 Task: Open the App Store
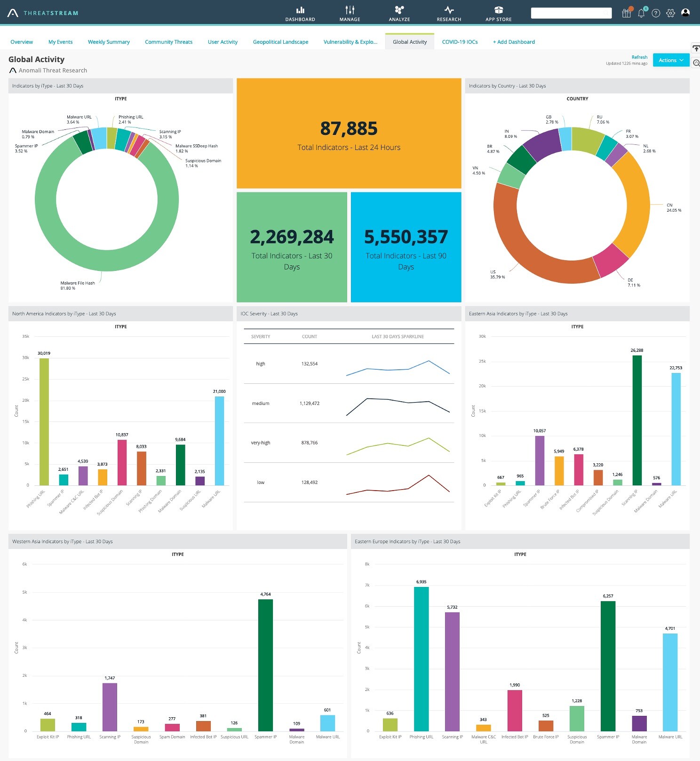click(x=499, y=13)
